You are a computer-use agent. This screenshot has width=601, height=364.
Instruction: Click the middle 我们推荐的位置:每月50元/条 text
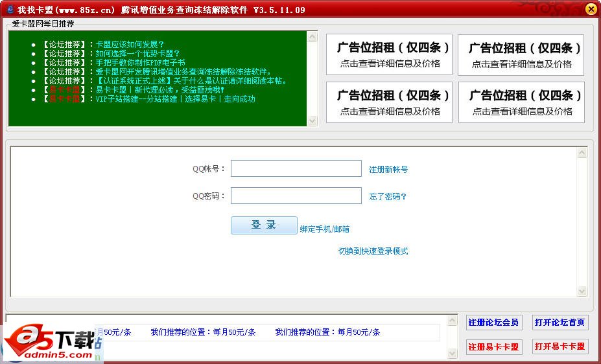[x=203, y=332]
